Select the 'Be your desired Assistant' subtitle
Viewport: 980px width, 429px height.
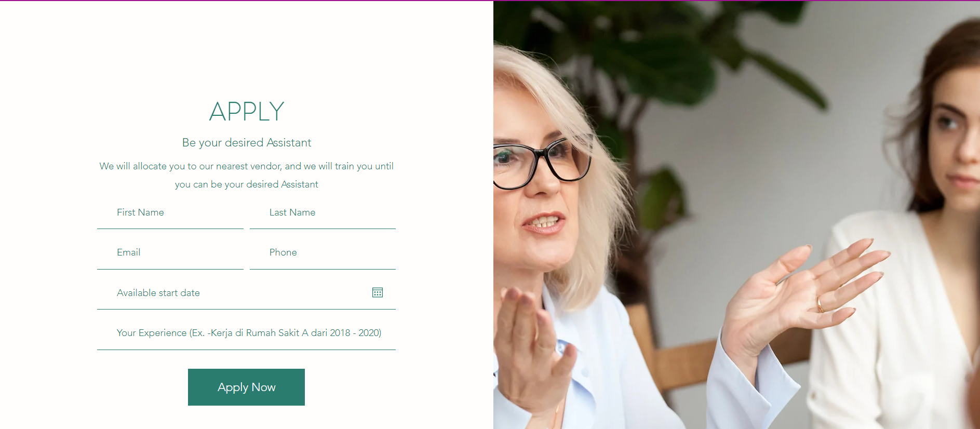tap(247, 143)
